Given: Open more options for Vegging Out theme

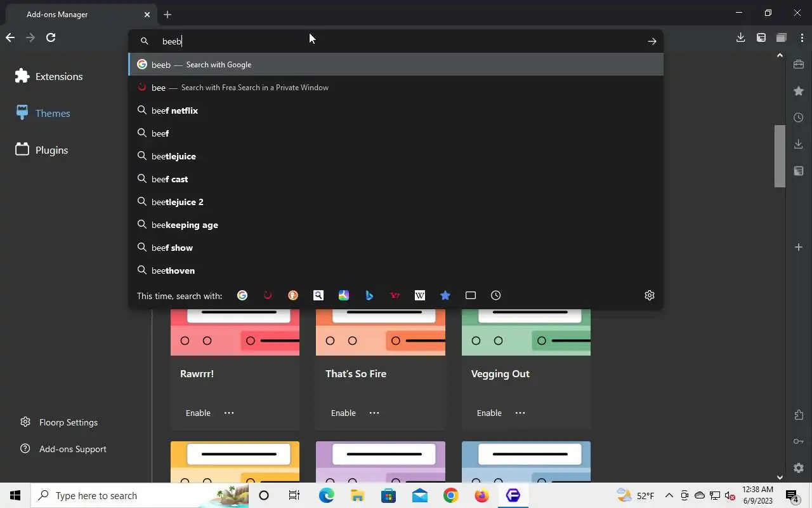Looking at the screenshot, I should [520, 413].
